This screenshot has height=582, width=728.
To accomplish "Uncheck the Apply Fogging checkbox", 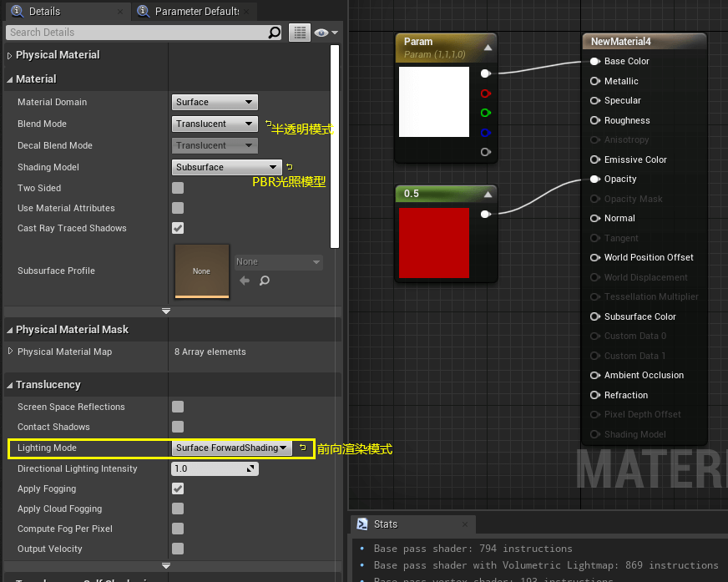I will coord(178,488).
